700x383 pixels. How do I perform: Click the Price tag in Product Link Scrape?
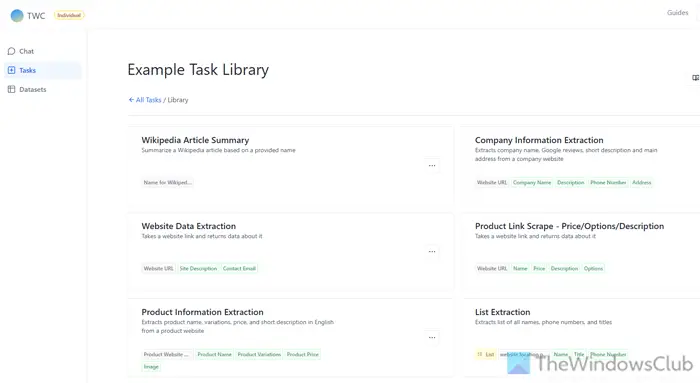coord(539,269)
